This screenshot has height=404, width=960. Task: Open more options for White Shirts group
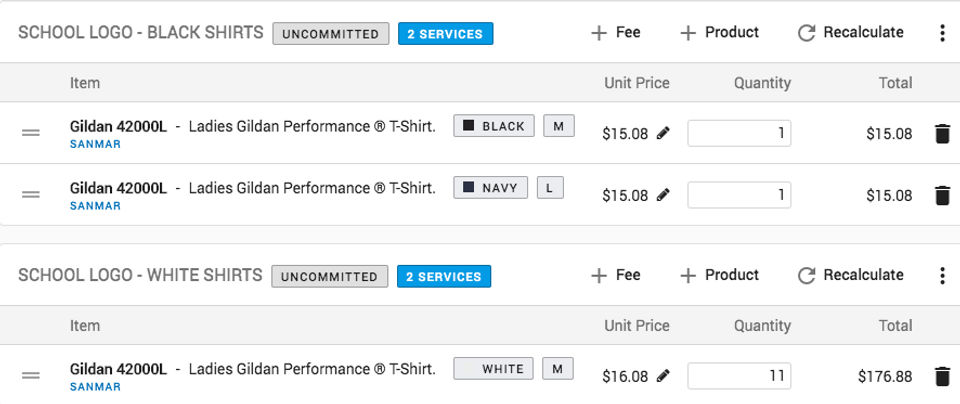coord(942,276)
